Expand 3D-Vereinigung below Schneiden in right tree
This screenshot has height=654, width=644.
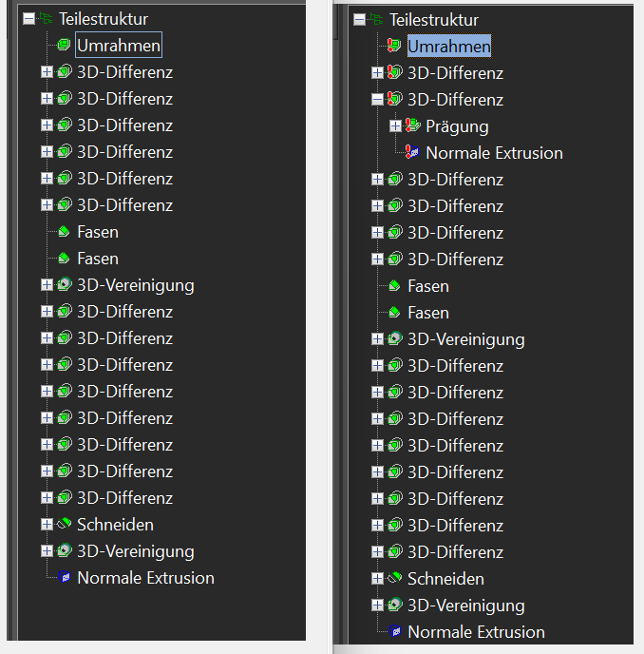[x=378, y=606]
